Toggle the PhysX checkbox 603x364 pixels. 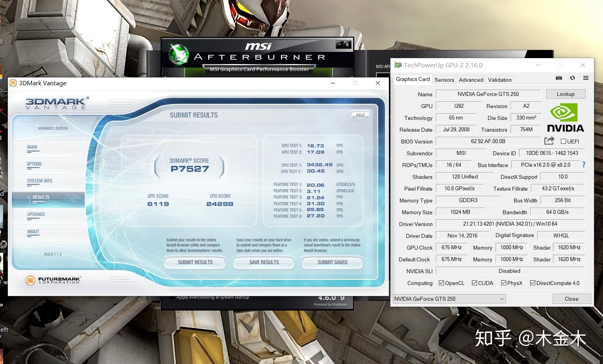503,283
